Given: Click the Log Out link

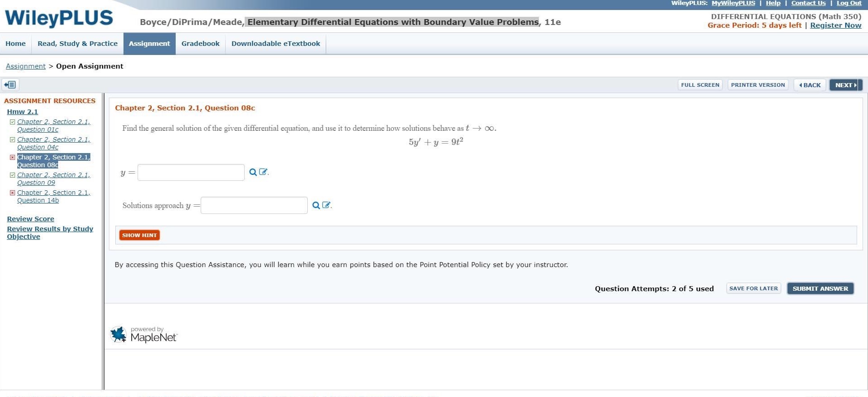Looking at the screenshot, I should pos(849,3).
